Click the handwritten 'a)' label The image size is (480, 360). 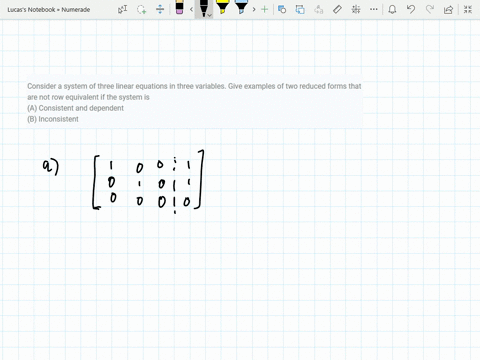pos(51,167)
